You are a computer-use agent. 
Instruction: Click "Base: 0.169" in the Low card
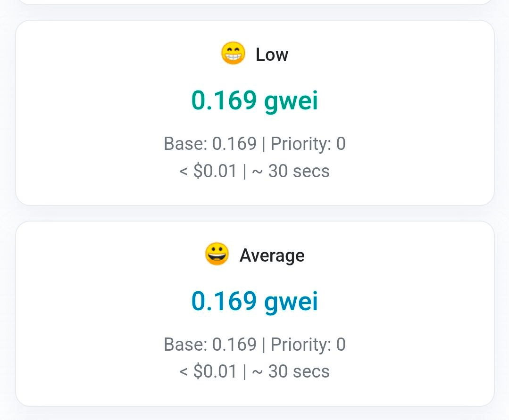point(210,143)
